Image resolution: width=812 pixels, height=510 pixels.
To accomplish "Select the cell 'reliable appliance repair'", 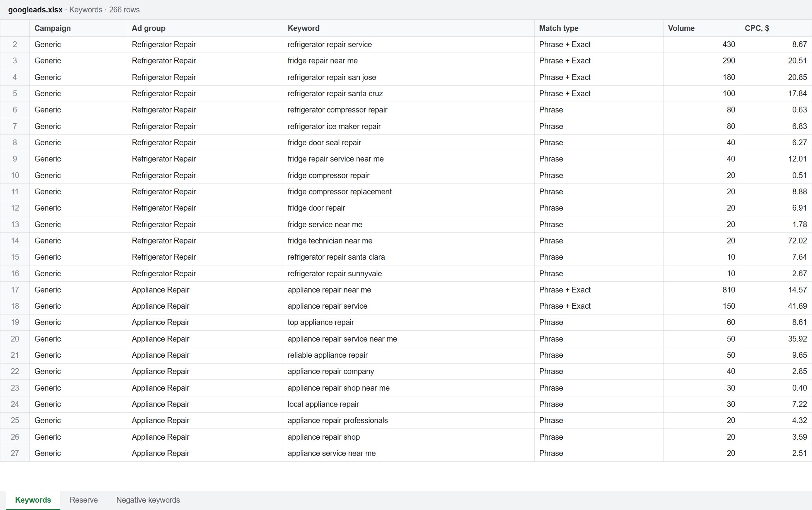I will point(408,355).
